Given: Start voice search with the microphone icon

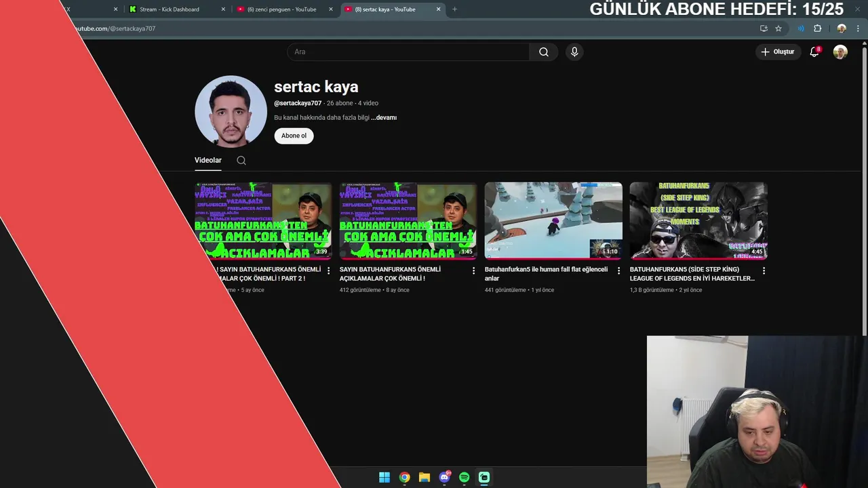Looking at the screenshot, I should (574, 52).
